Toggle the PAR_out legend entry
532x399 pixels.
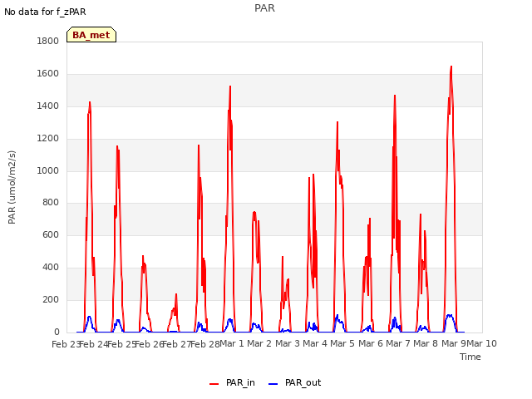tap(294, 382)
